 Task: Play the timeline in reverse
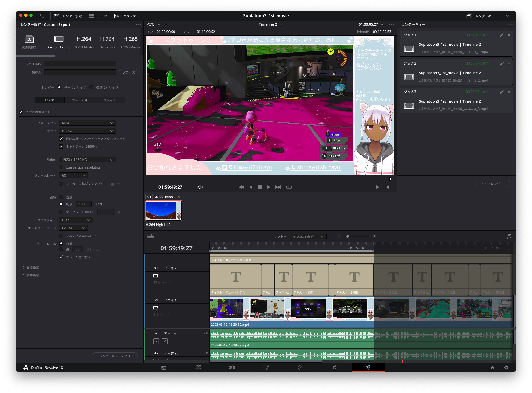[x=251, y=187]
